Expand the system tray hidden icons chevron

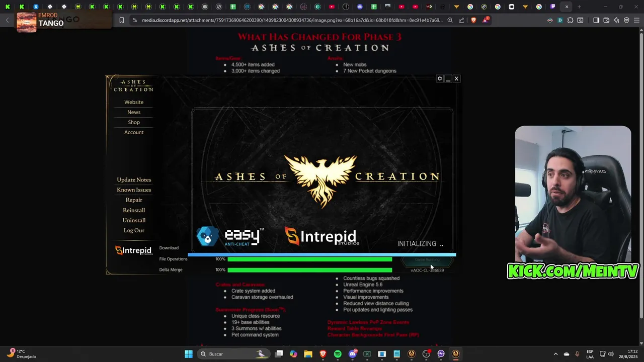click(x=555, y=354)
